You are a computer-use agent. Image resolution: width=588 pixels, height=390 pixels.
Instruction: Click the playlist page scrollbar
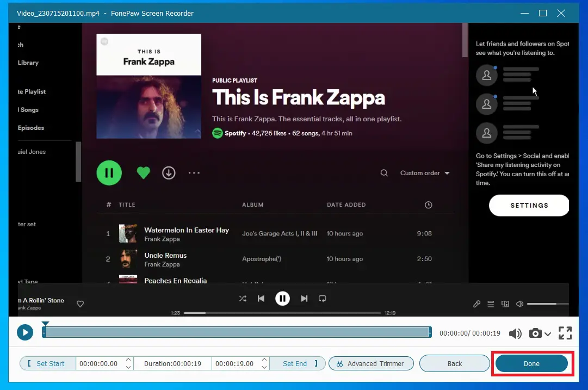[x=465, y=40]
